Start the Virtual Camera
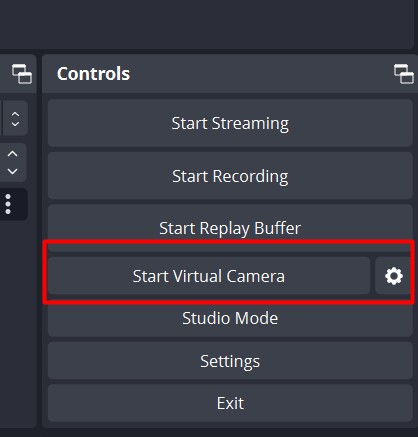 (209, 276)
